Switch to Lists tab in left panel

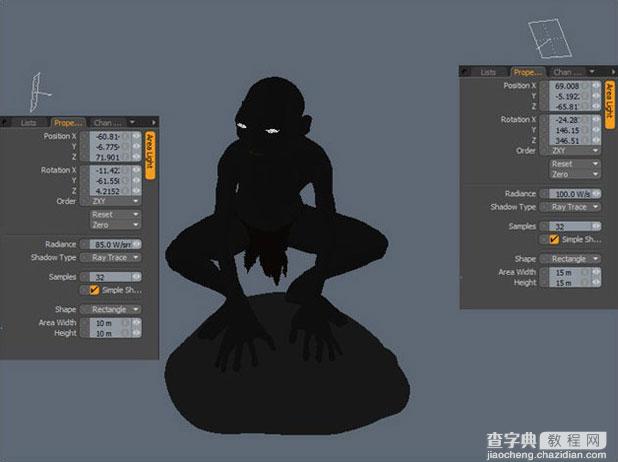[x=28, y=123]
